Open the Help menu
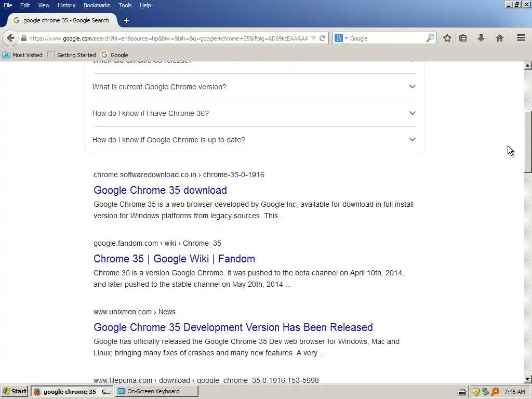Viewport: 532px width, 399px height. pyautogui.click(x=145, y=5)
